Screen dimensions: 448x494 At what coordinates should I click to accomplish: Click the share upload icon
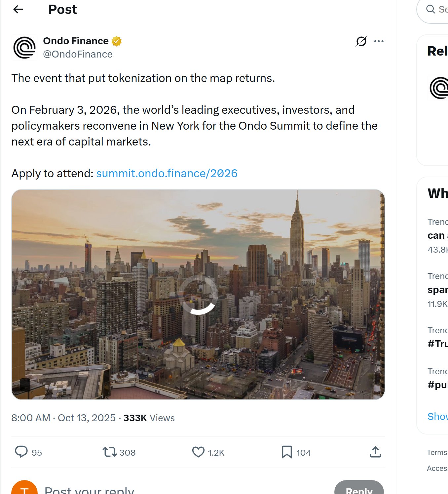point(375,452)
